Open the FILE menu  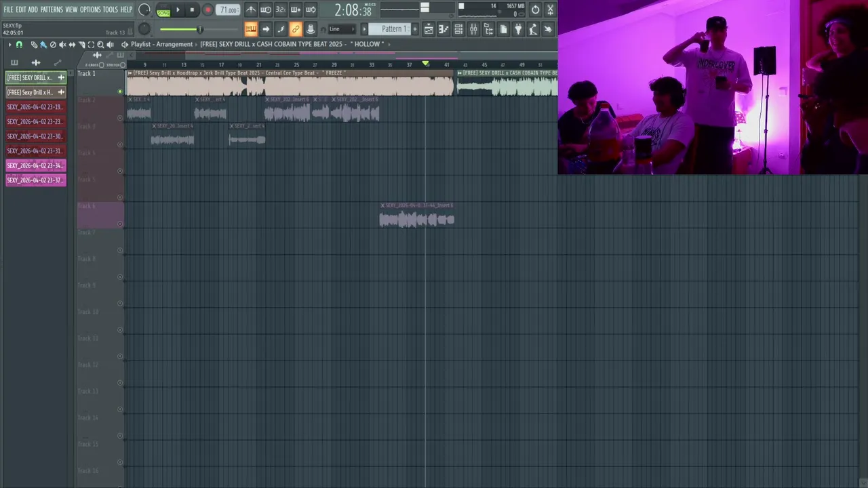tap(8, 9)
